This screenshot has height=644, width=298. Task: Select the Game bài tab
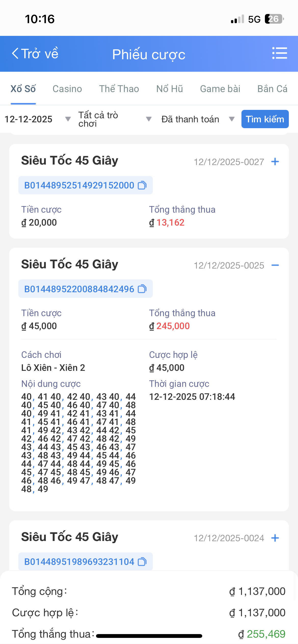pos(220,89)
